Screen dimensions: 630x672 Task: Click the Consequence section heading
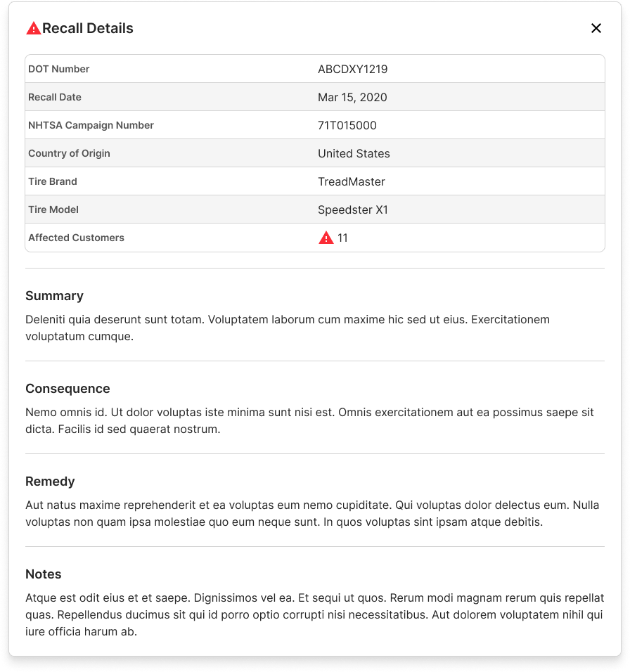[x=67, y=389]
